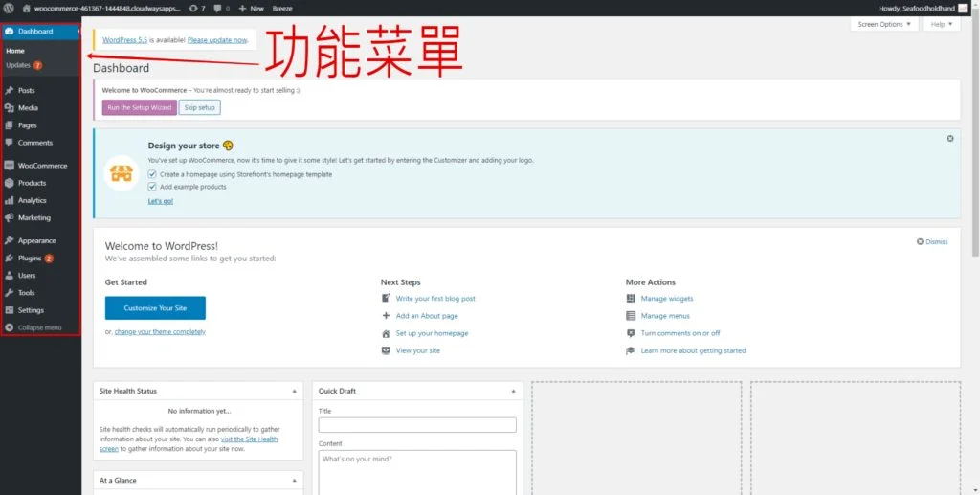980x495 pixels.
Task: Click the Set up your homepage link
Action: pos(432,333)
